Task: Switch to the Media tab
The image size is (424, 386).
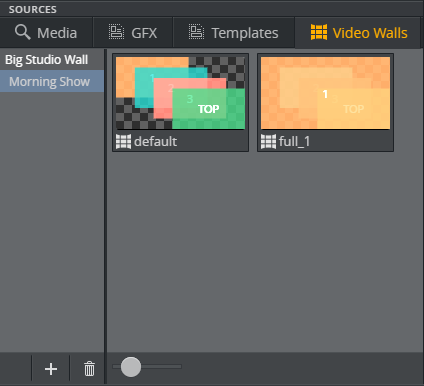Action: pyautogui.click(x=46, y=33)
